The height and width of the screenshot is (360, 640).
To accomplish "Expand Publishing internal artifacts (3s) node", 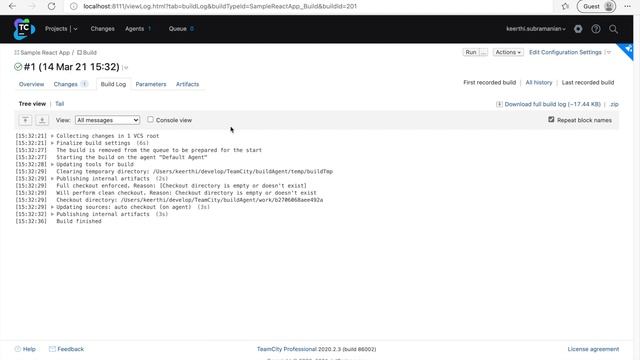I will click(x=52, y=214).
